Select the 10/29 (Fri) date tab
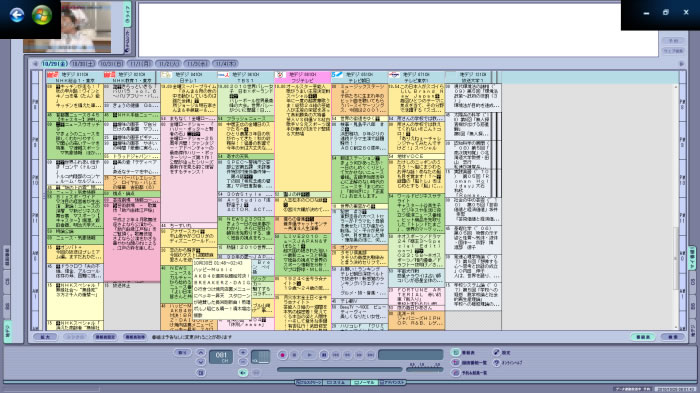The width and height of the screenshot is (700, 393). [x=54, y=64]
